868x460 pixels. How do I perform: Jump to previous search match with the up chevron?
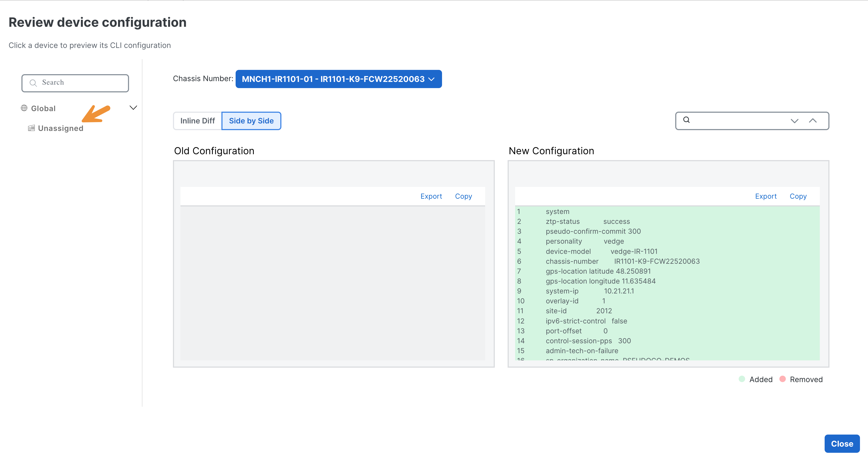pyautogui.click(x=812, y=120)
